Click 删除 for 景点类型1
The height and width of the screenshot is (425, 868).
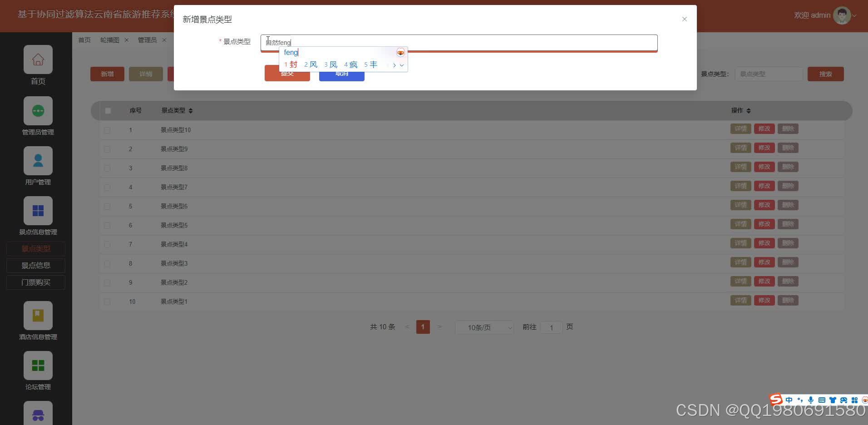pyautogui.click(x=788, y=301)
